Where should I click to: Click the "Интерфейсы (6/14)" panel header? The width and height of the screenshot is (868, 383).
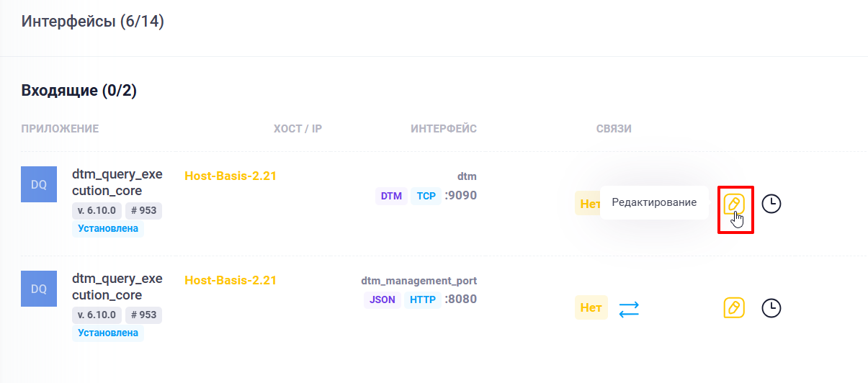click(93, 22)
